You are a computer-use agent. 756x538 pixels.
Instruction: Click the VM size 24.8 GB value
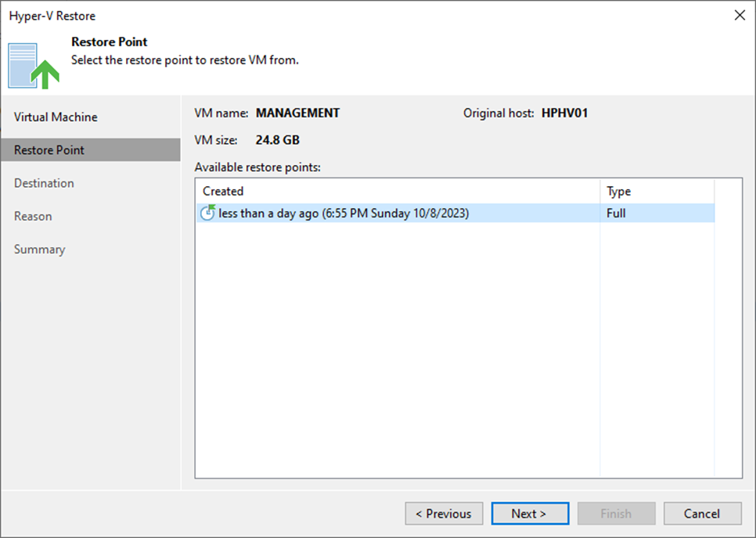(278, 140)
